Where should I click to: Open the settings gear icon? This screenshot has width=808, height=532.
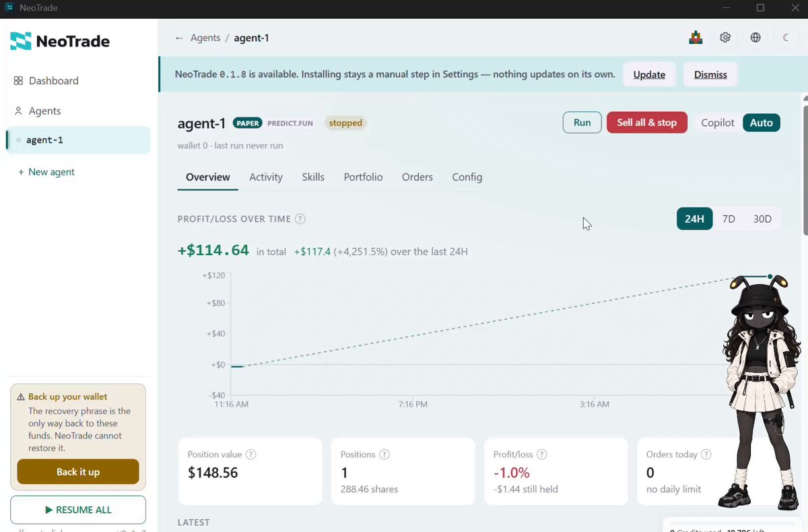pos(725,38)
